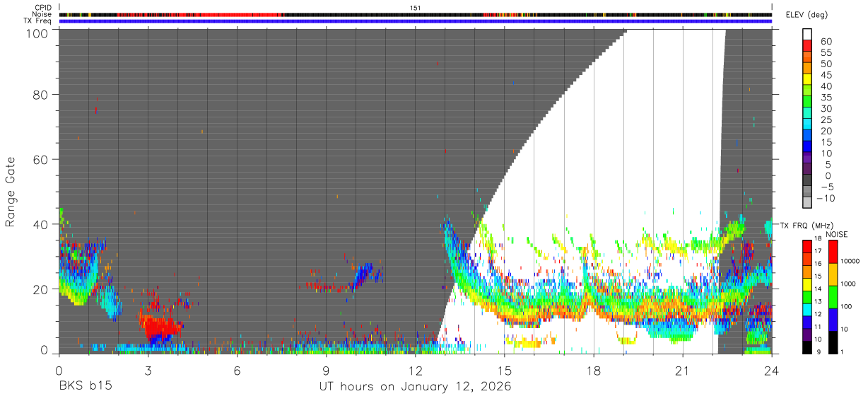868x401 pixels.
Task: Select the red 17 MHz band in TX FRQ colorbar
Action: [x=807, y=246]
